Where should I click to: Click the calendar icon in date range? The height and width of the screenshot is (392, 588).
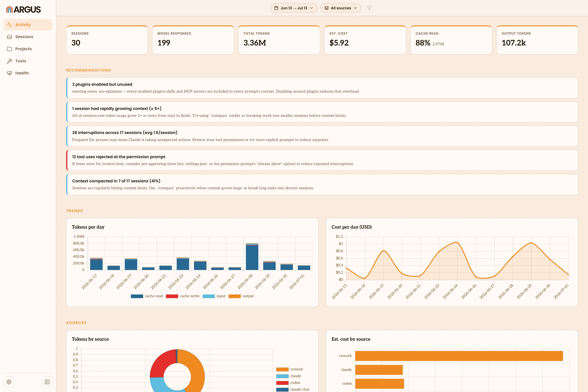coord(276,8)
